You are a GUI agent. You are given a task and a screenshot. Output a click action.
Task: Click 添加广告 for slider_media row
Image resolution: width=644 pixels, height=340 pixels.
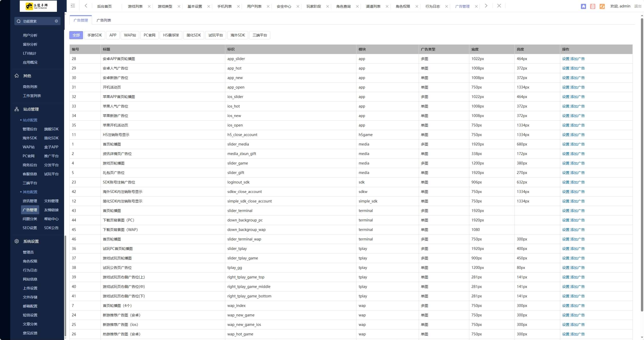[x=577, y=144]
